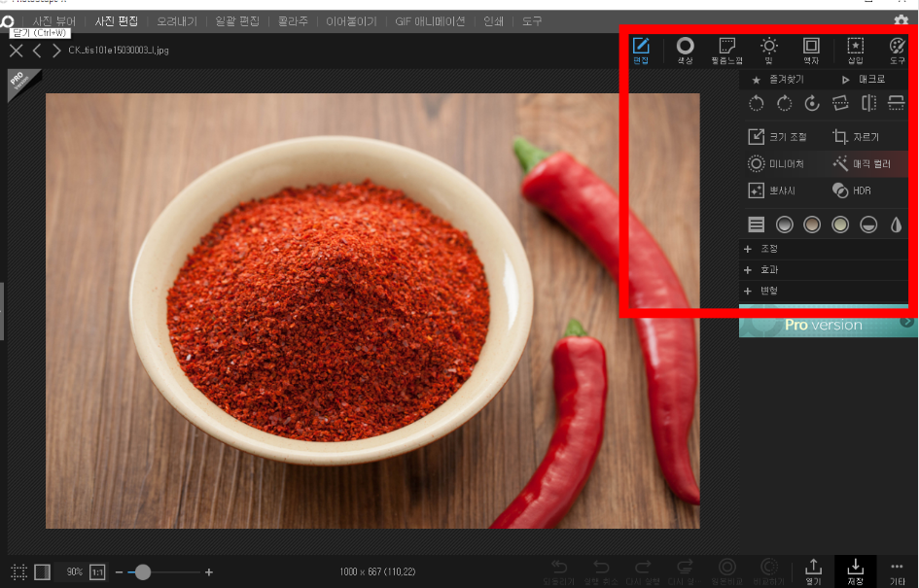This screenshot has width=919, height=588.
Task: Click the free-angle rotate icon with center dot
Action: [x=812, y=104]
